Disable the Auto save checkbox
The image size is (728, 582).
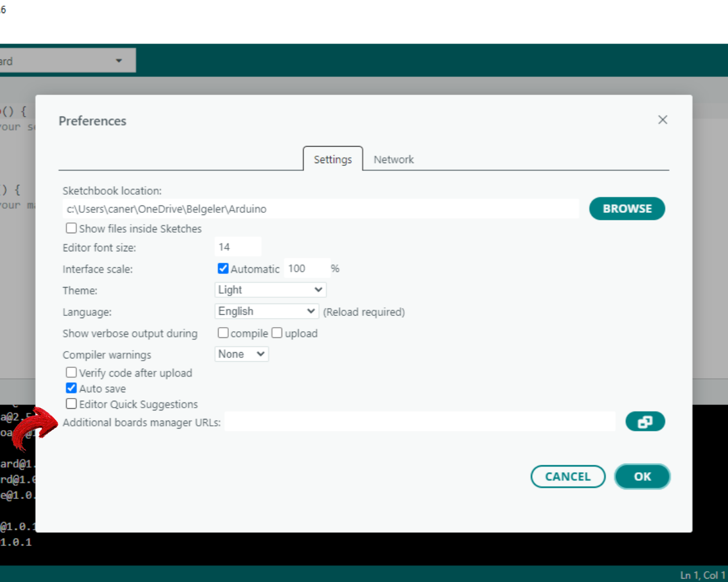[71, 388]
